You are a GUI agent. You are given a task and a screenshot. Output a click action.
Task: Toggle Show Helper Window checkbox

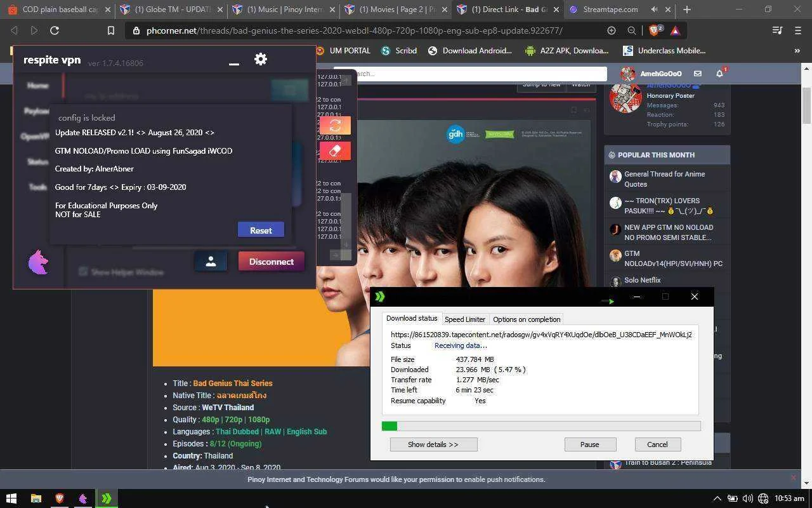click(x=83, y=272)
